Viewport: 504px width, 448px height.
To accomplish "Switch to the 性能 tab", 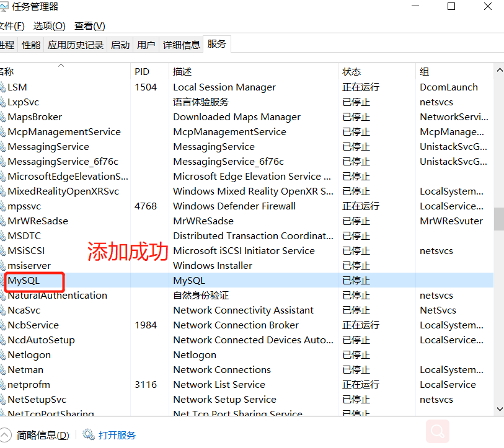I will point(31,45).
